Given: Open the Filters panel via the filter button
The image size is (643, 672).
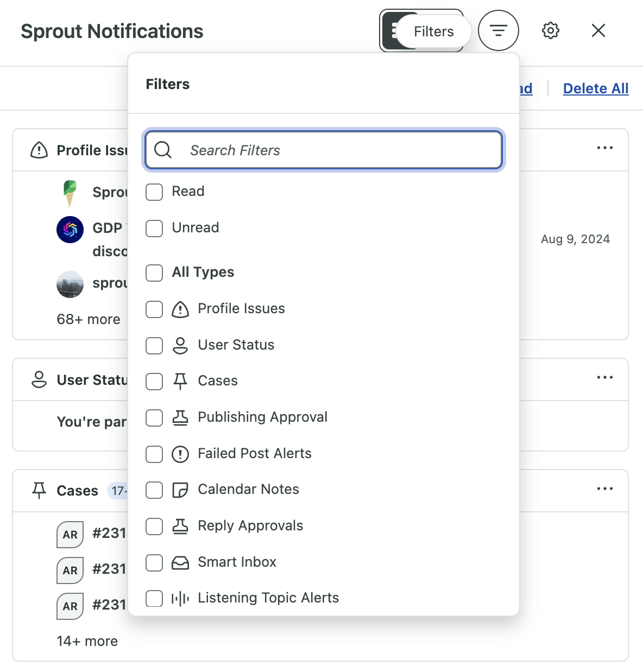Looking at the screenshot, I should tap(498, 30).
